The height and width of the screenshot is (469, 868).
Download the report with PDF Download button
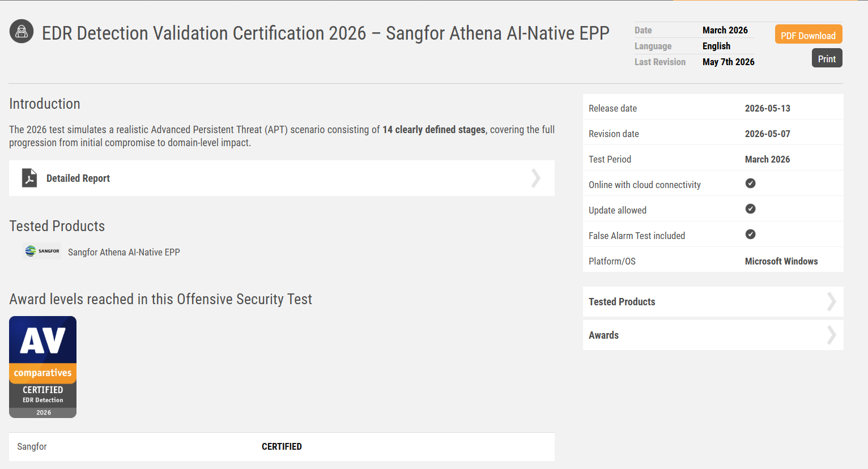[x=809, y=35]
